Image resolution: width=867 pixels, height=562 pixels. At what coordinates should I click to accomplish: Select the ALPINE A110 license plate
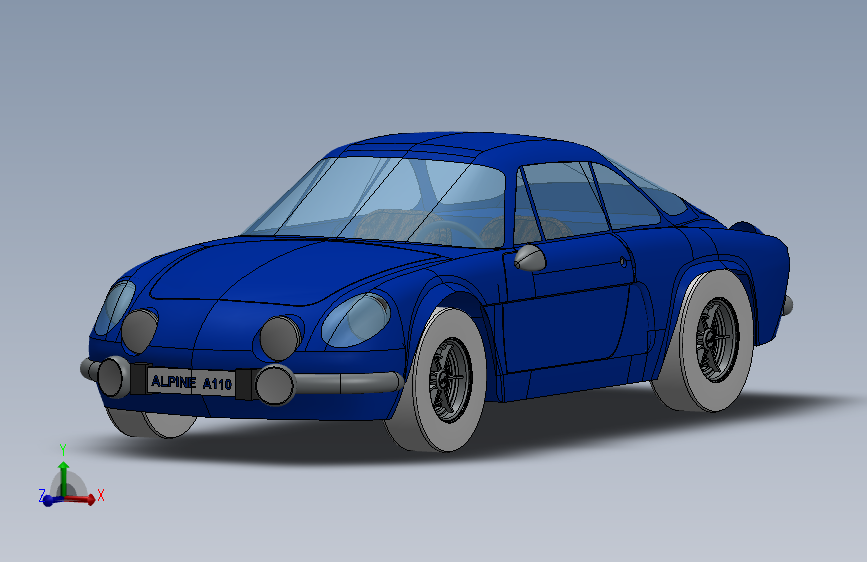(x=191, y=382)
